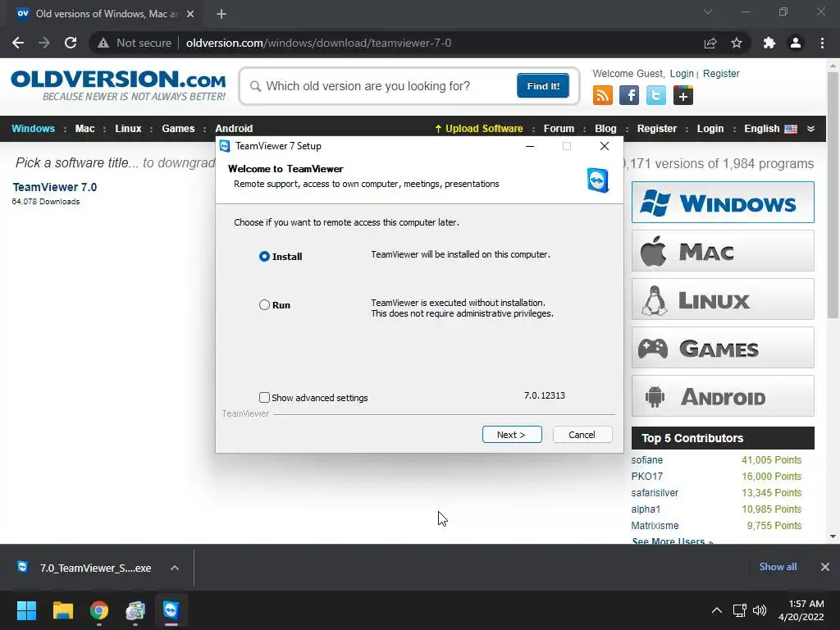Open contributor PKO17 profile
Screen dimensions: 840x630
click(x=646, y=477)
